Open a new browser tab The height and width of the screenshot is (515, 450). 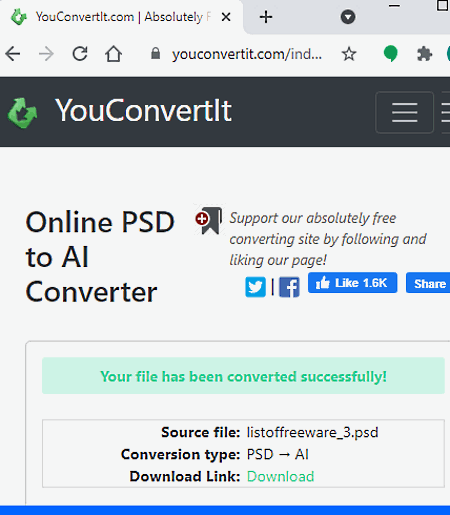pos(266,17)
